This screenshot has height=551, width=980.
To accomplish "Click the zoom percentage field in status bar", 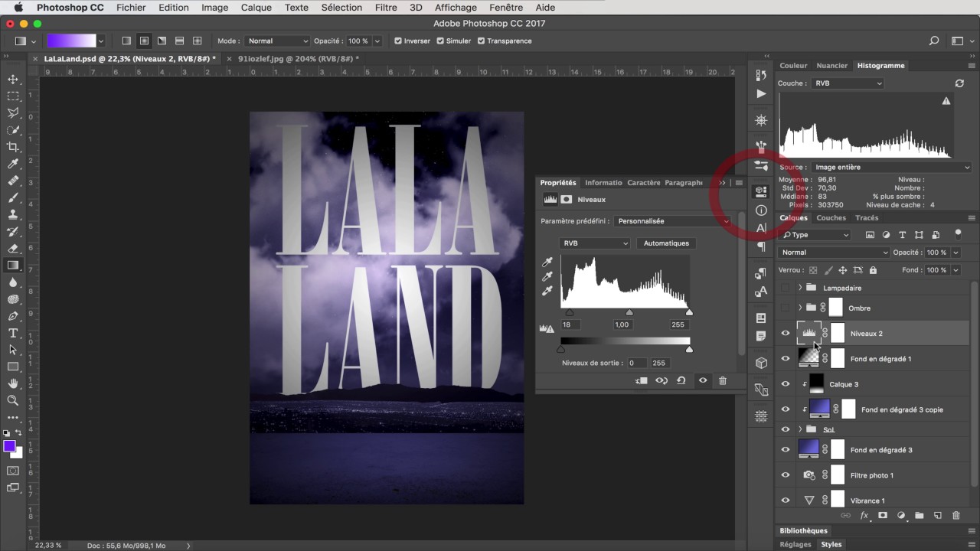I will pyautogui.click(x=49, y=546).
